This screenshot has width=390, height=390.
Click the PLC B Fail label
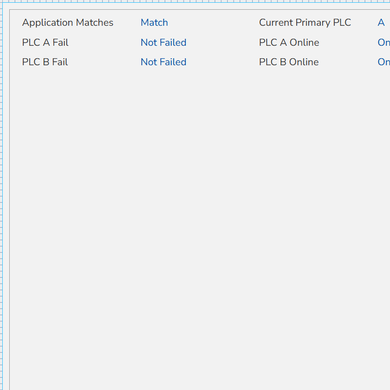click(45, 62)
